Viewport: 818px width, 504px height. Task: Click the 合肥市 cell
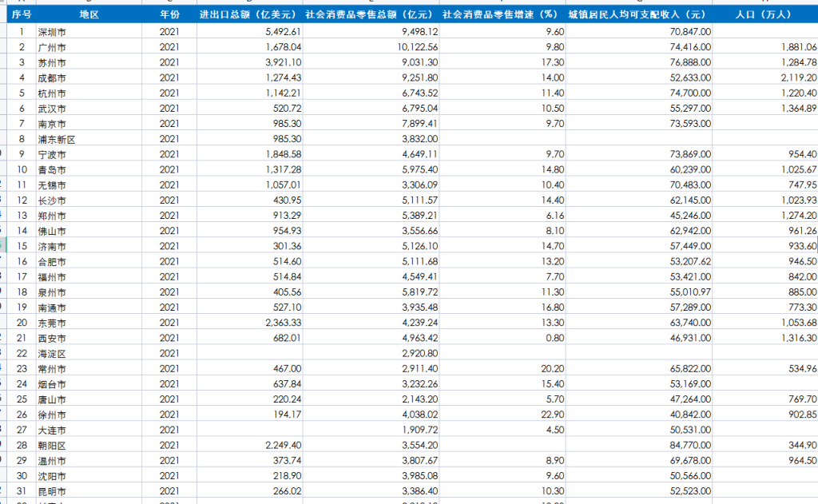(x=89, y=261)
